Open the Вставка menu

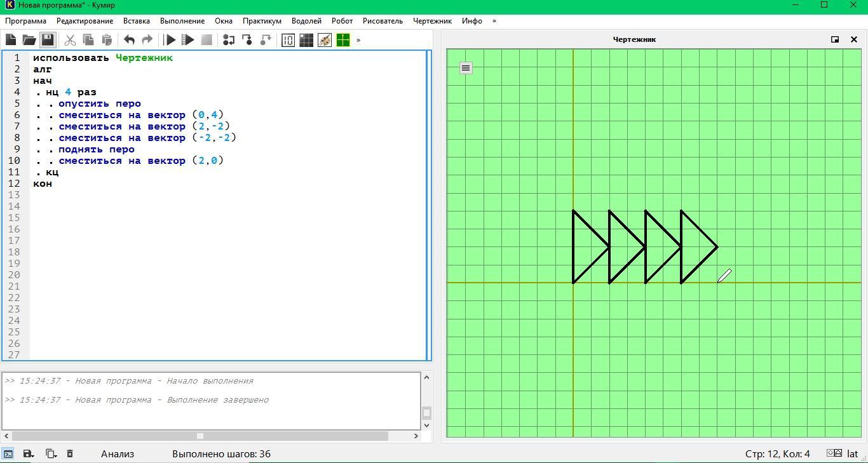click(x=137, y=21)
